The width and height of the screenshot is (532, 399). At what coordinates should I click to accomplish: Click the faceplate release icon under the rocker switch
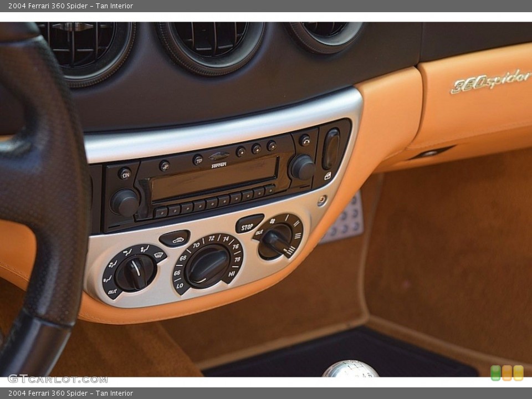coord(328,176)
